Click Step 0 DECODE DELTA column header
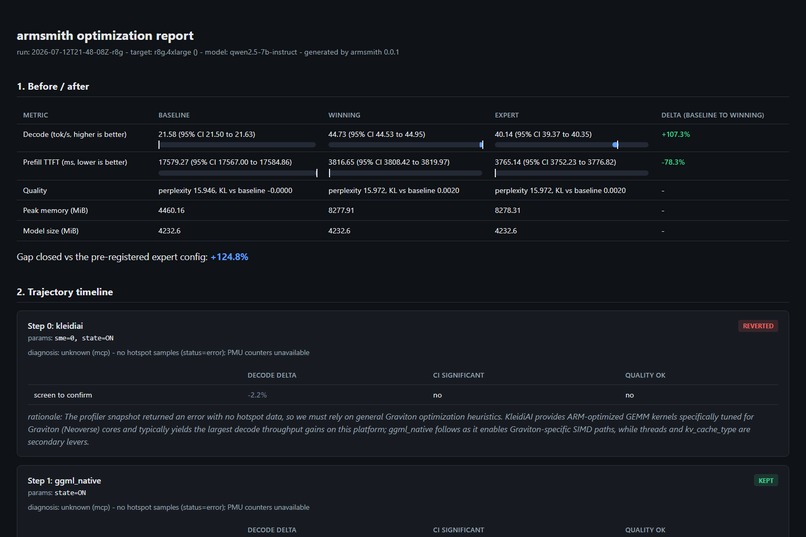 coord(271,375)
